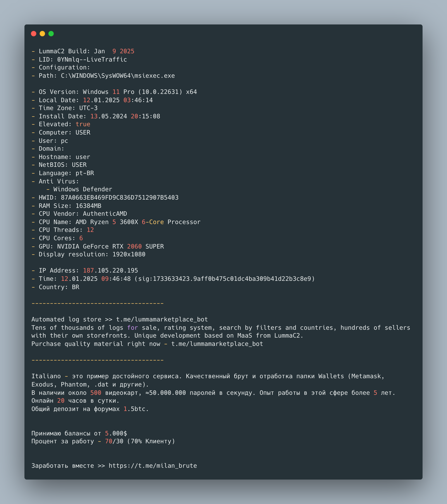
Task: Click the red close window button
Action: (34, 34)
